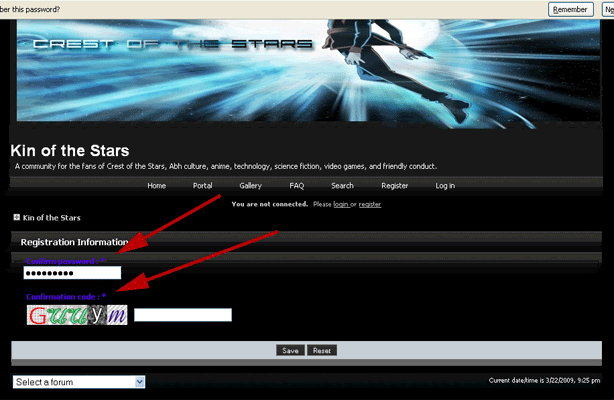This screenshot has width=614, height=400.
Task: Click the Confirmation code label
Action: [x=66, y=297]
